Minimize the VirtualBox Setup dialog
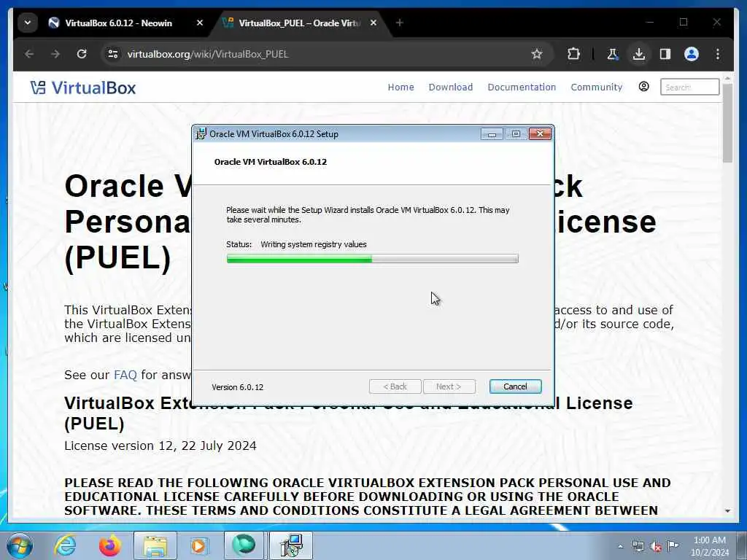 point(492,134)
